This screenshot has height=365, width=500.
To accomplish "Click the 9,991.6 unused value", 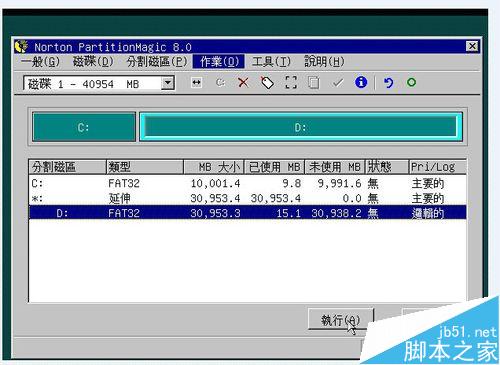I will point(339,183).
